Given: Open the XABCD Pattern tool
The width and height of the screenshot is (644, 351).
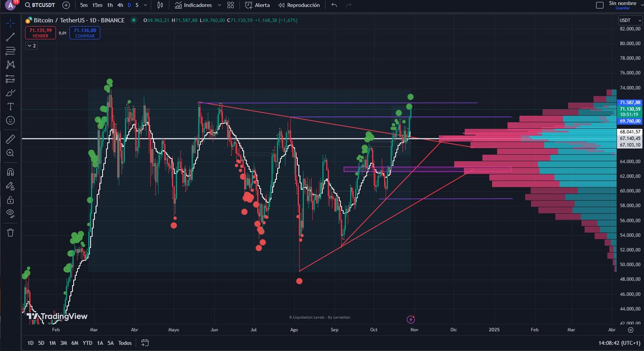Looking at the screenshot, I should (x=11, y=64).
